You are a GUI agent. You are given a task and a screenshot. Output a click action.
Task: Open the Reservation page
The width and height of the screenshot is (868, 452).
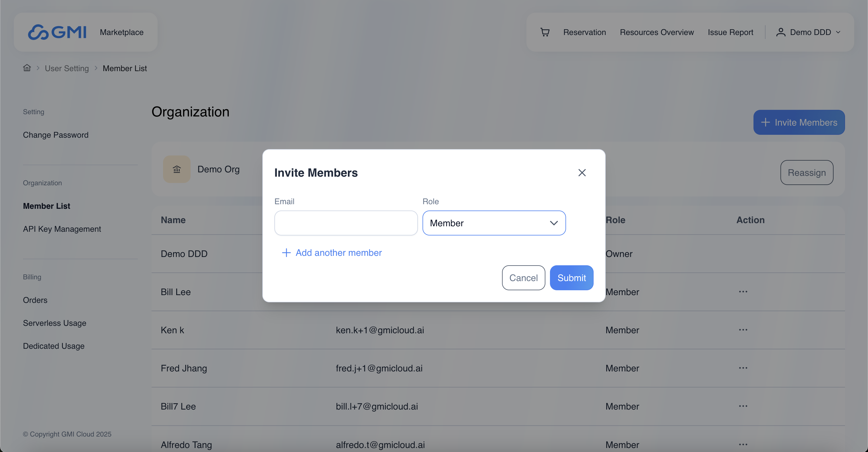pyautogui.click(x=584, y=32)
